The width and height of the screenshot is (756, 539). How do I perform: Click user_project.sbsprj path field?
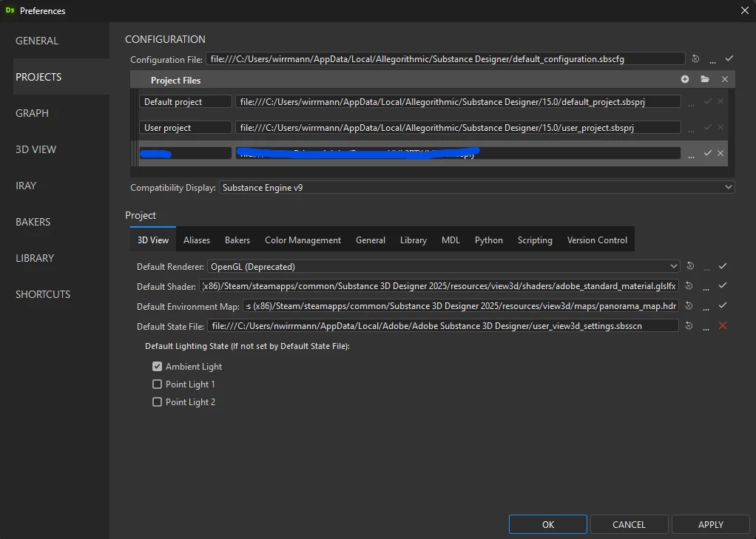pyautogui.click(x=458, y=127)
